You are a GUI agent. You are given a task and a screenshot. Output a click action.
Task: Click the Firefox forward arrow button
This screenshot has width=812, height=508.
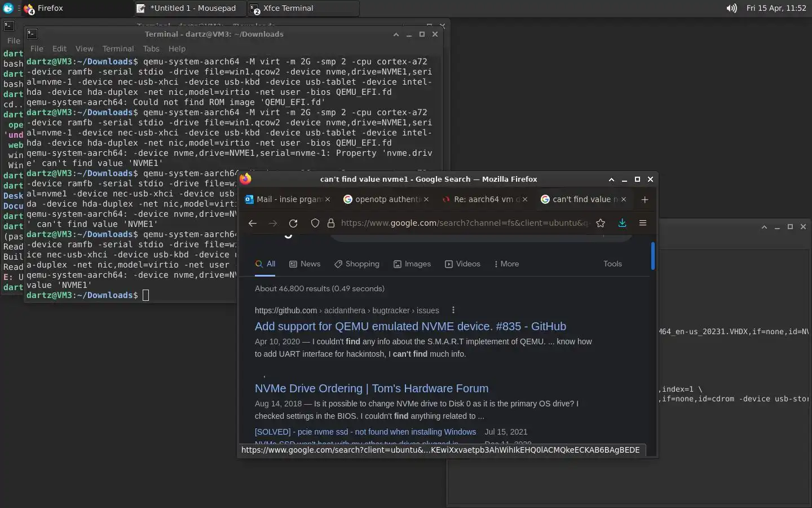click(273, 223)
